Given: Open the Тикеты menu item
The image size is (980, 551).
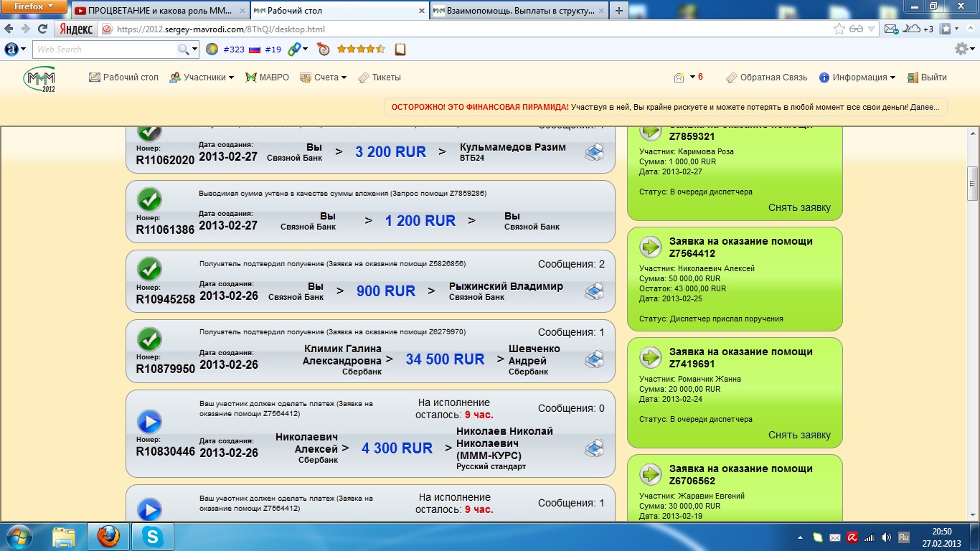Looking at the screenshot, I should click(x=379, y=77).
